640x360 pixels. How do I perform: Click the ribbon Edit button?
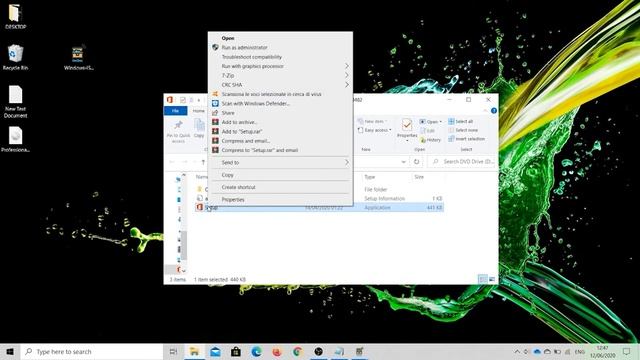pyautogui.click(x=427, y=131)
